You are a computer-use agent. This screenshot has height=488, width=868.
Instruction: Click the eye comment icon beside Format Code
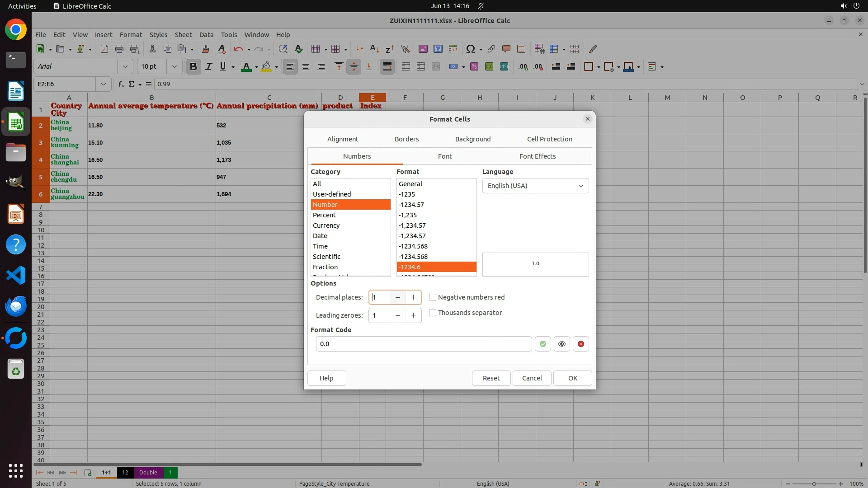[x=561, y=344]
